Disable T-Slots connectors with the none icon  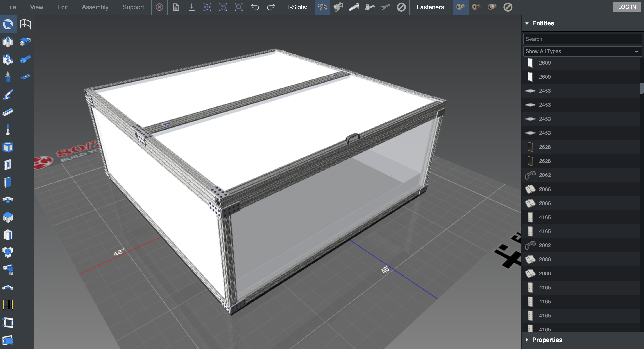click(401, 7)
